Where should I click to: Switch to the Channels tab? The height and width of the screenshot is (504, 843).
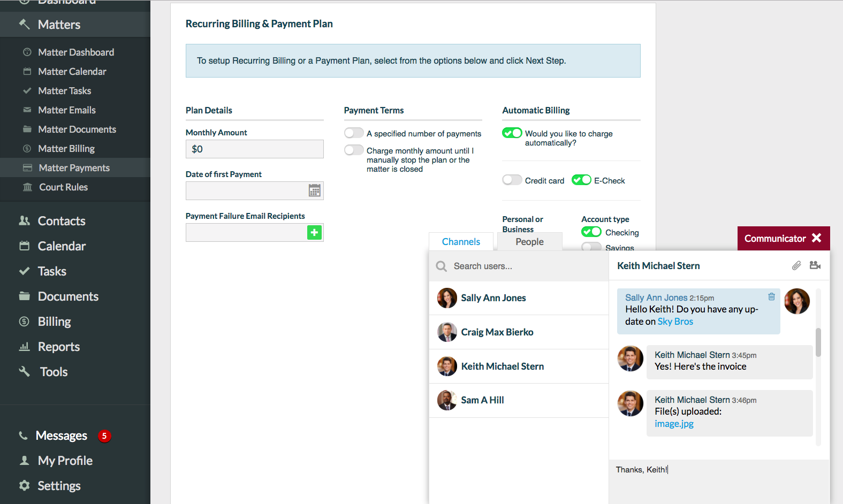point(461,242)
